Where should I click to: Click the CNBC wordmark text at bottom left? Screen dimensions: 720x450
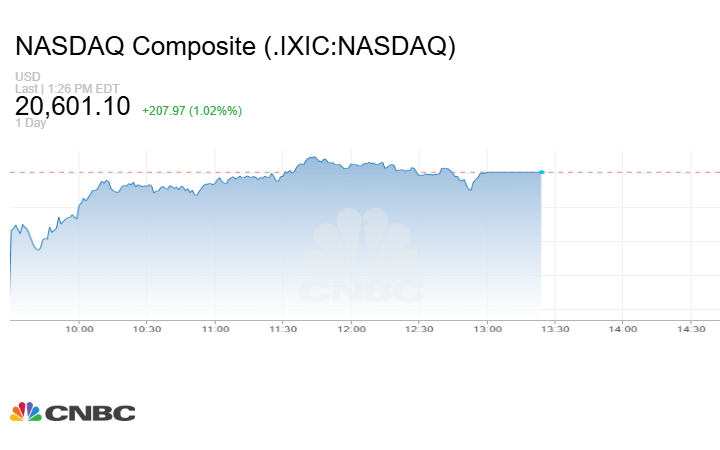tap(90, 413)
